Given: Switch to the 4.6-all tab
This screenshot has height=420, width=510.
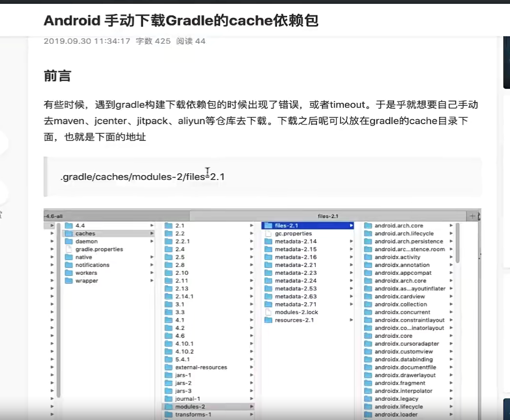Looking at the screenshot, I should [116, 216].
